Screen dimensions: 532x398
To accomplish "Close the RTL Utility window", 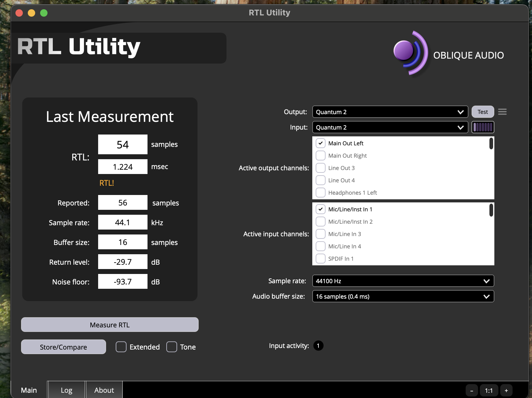I will [x=19, y=13].
